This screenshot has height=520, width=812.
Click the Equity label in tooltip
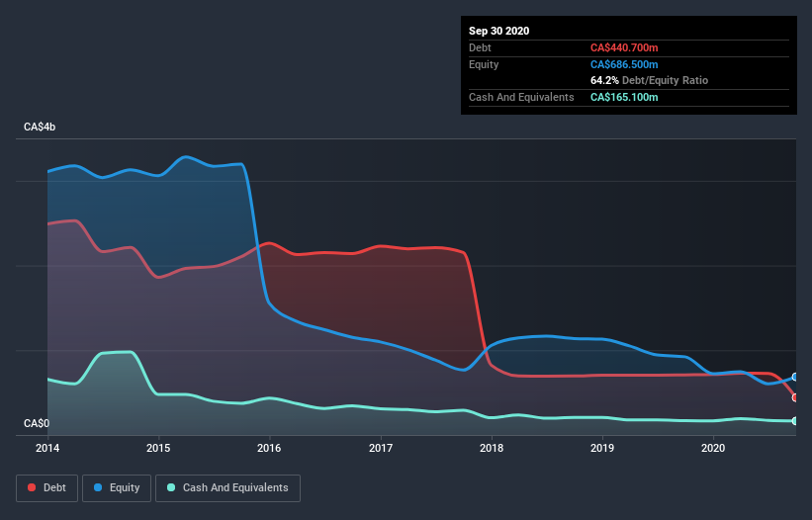click(484, 64)
